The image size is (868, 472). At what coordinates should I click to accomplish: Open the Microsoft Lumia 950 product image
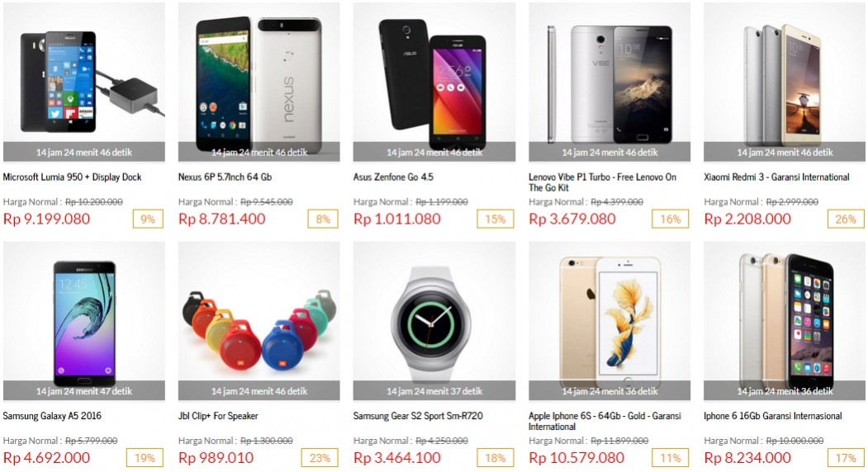[x=84, y=82]
